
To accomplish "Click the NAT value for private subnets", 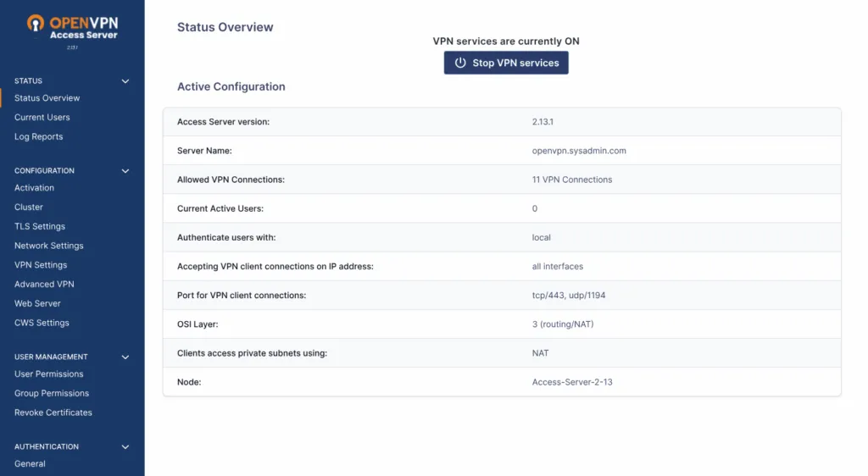I will (x=540, y=353).
